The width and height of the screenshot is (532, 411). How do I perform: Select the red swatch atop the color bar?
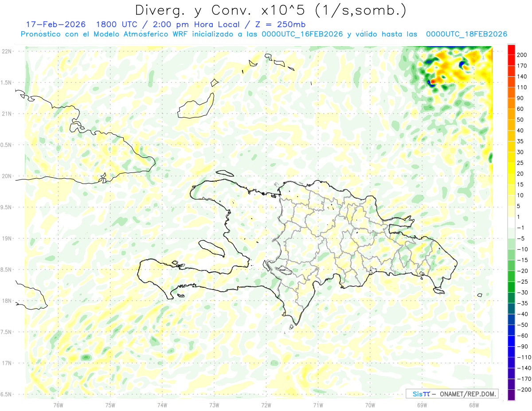click(511, 50)
